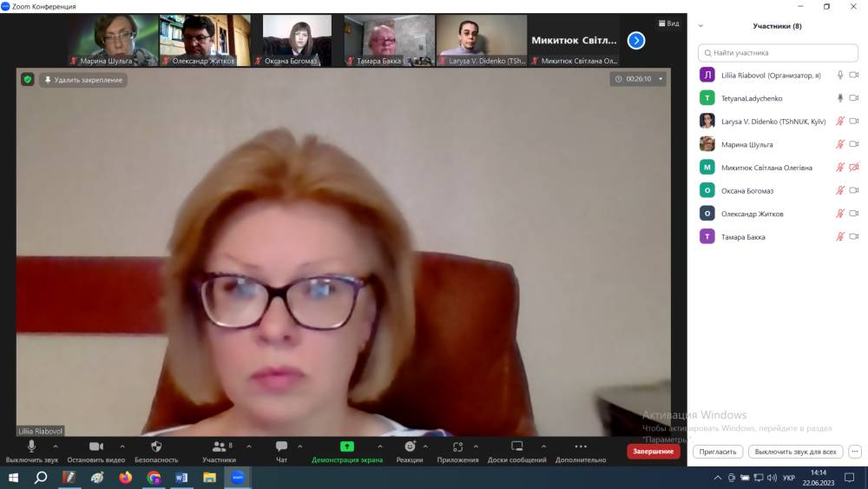The image size is (868, 489).
Task: Show next thumbnails with the blue arrow
Action: 636,40
